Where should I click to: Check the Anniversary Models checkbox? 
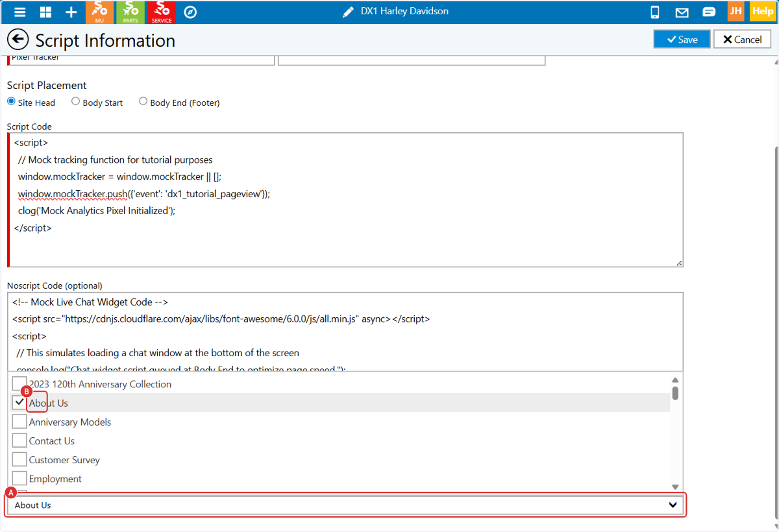click(x=19, y=421)
